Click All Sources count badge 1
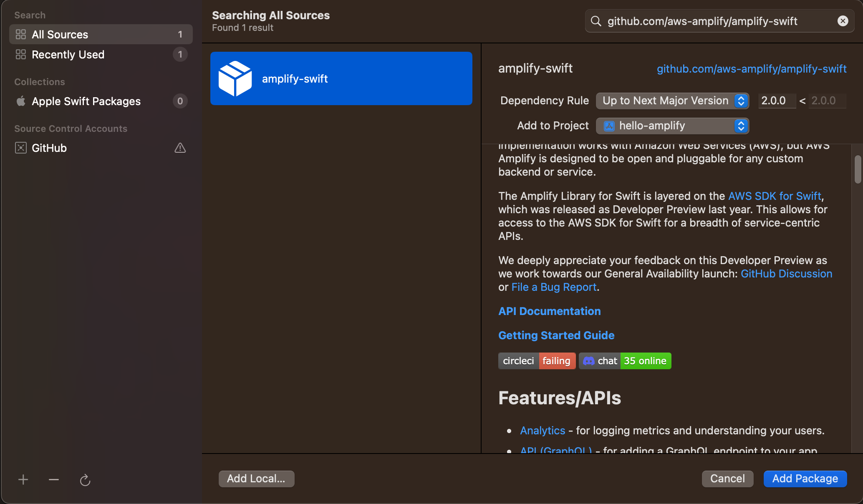This screenshot has width=863, height=504. pyautogui.click(x=180, y=34)
